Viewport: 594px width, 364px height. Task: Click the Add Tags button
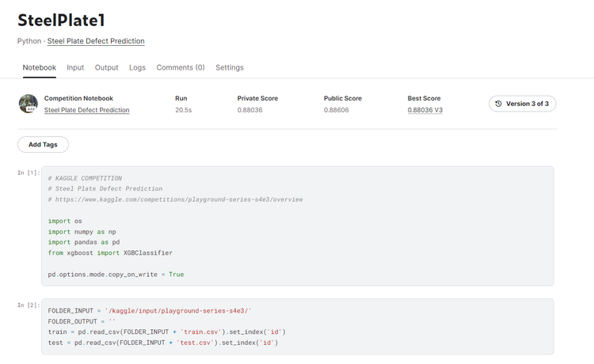[x=44, y=145]
